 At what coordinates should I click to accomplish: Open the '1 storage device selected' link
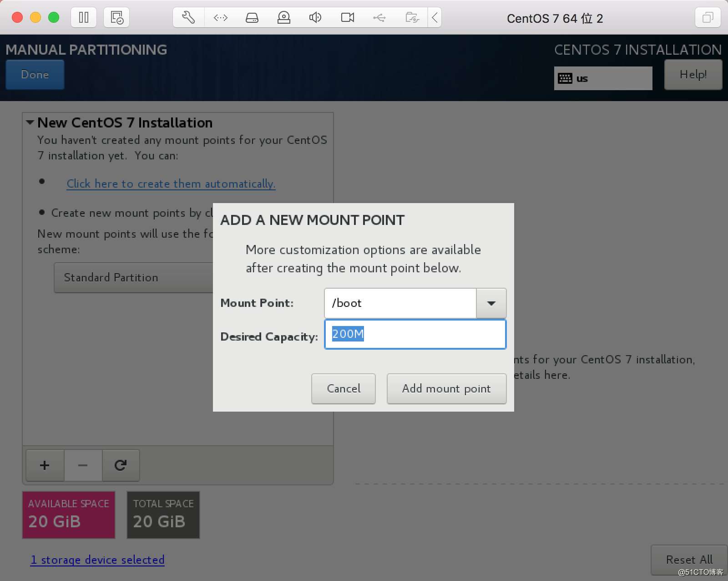(x=97, y=560)
